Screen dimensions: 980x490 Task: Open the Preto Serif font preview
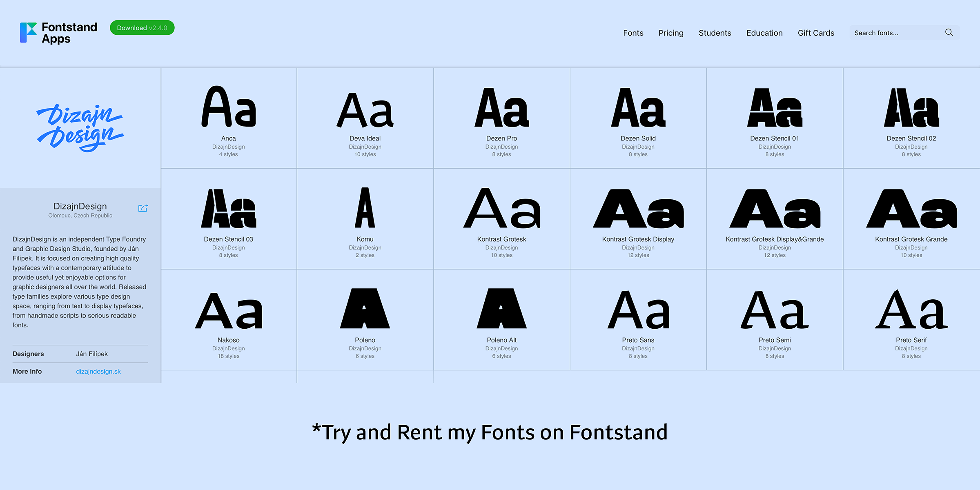click(x=911, y=320)
